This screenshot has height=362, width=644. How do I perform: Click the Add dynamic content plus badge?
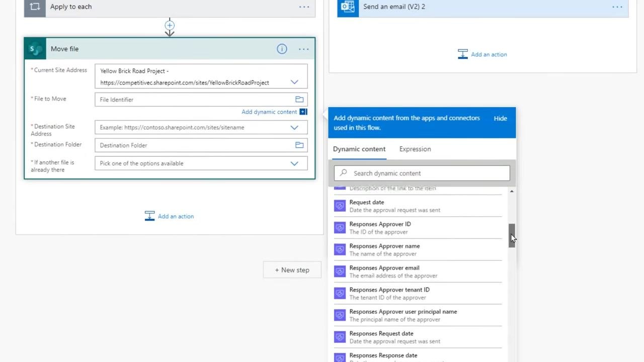point(303,112)
